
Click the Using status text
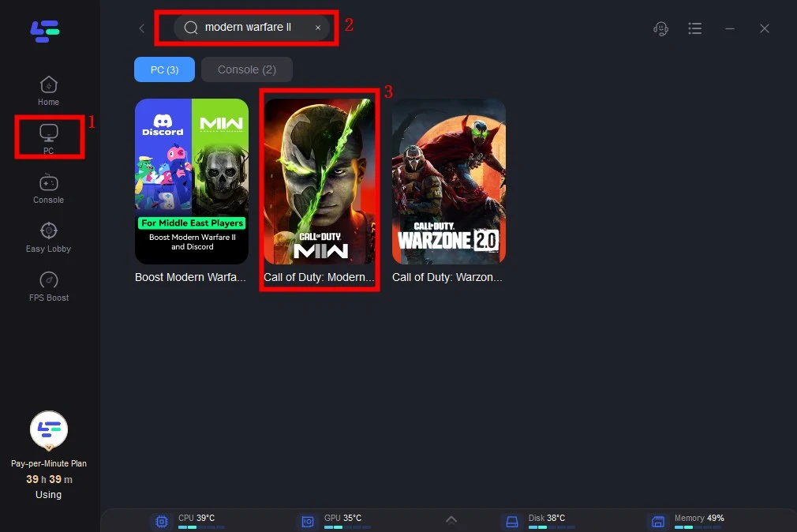(48, 494)
